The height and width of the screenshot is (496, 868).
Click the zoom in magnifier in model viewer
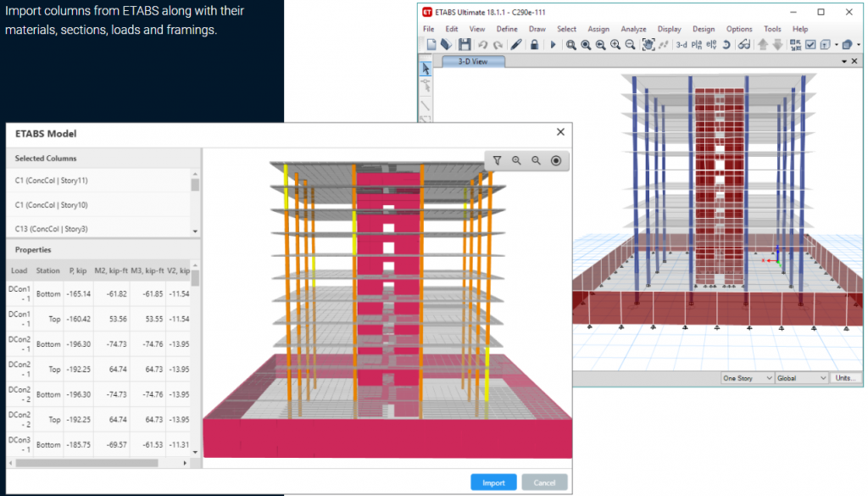[516, 160]
